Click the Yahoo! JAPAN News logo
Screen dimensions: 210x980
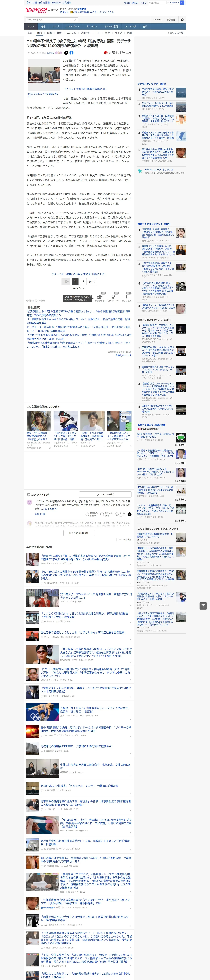coord(42,10)
